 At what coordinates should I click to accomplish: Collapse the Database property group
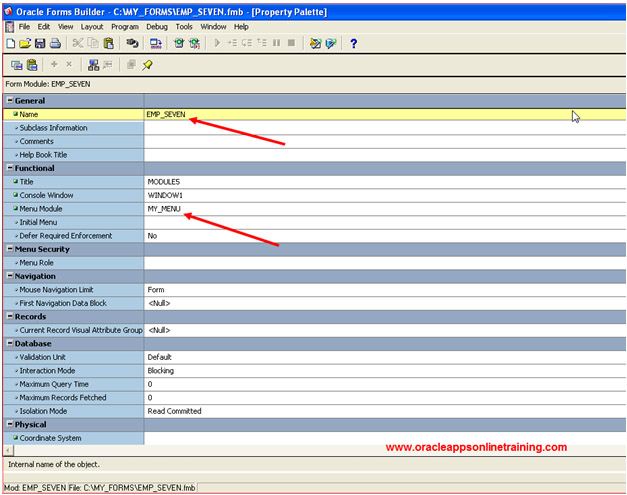pos(10,343)
